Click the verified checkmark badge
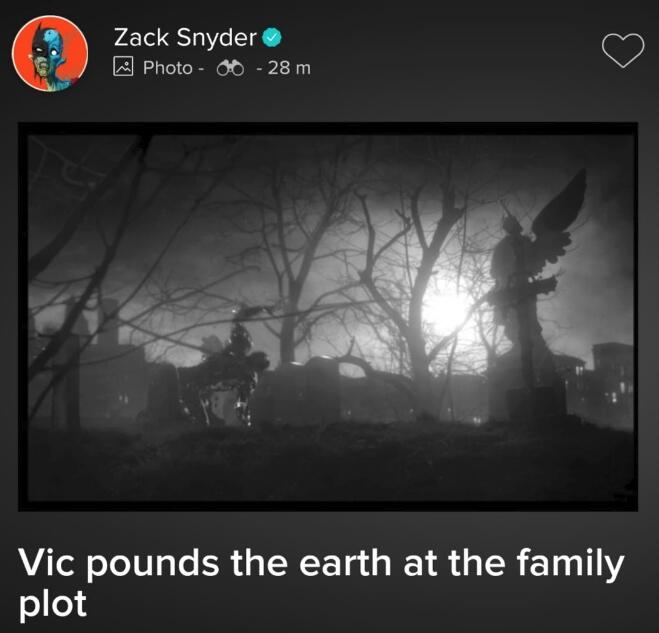Image resolution: width=659 pixels, height=633 pixels. (272, 38)
